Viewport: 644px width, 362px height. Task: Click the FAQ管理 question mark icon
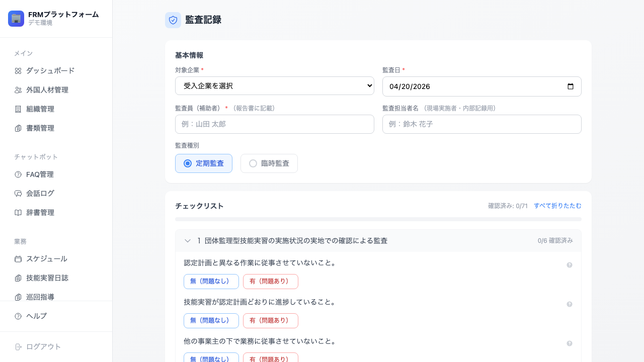point(18,174)
